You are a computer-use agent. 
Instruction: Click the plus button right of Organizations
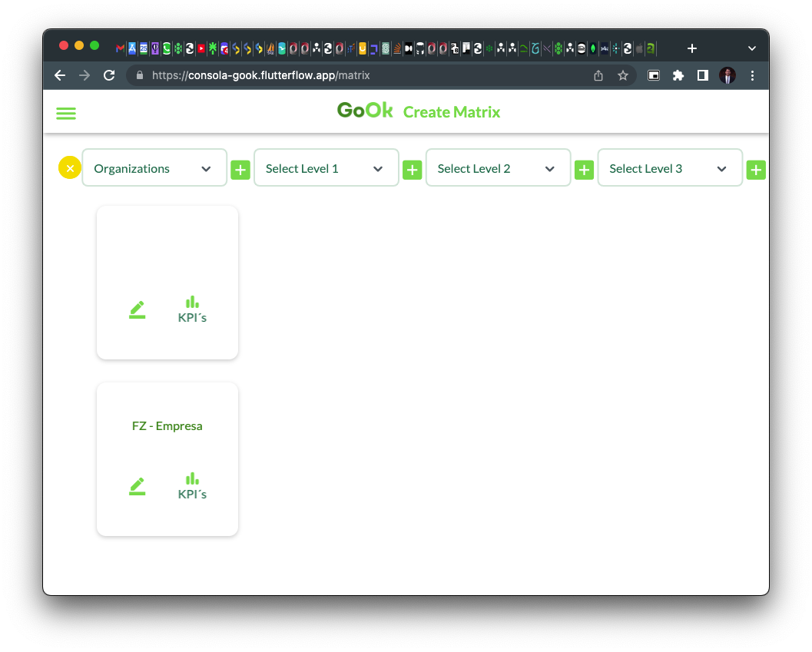pyautogui.click(x=240, y=170)
